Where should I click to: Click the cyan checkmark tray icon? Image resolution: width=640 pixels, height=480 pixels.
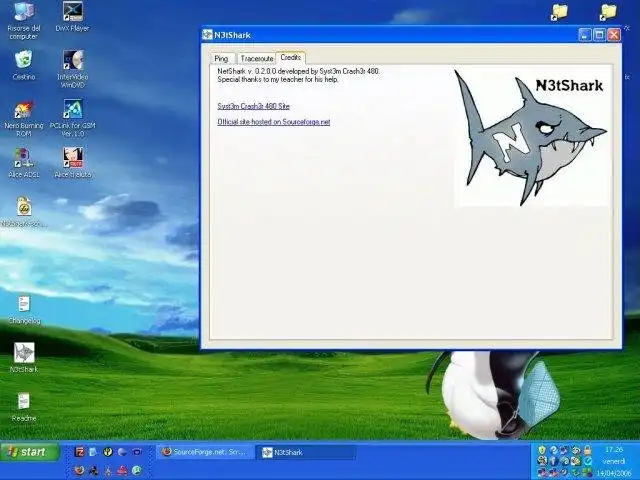(x=587, y=461)
